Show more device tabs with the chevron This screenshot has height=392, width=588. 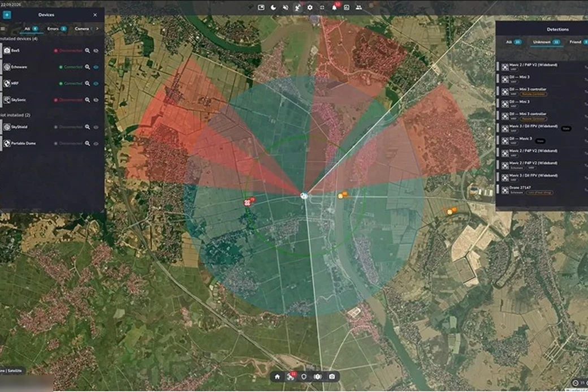tap(97, 29)
